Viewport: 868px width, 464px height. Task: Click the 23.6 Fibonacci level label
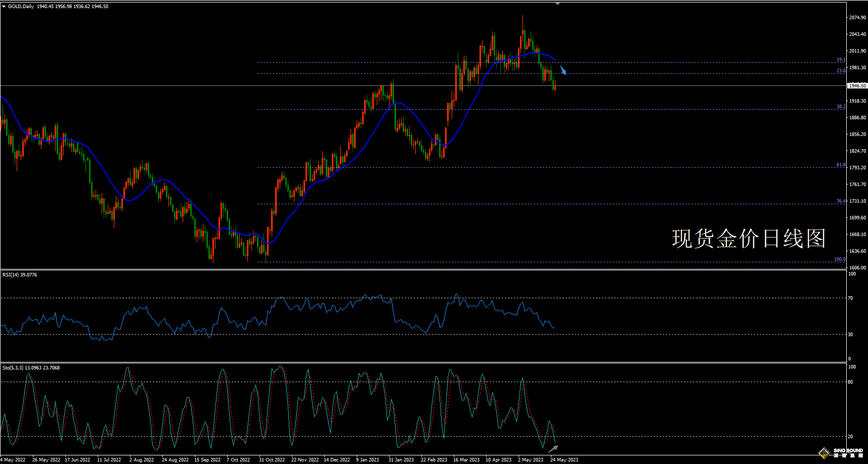click(840, 71)
